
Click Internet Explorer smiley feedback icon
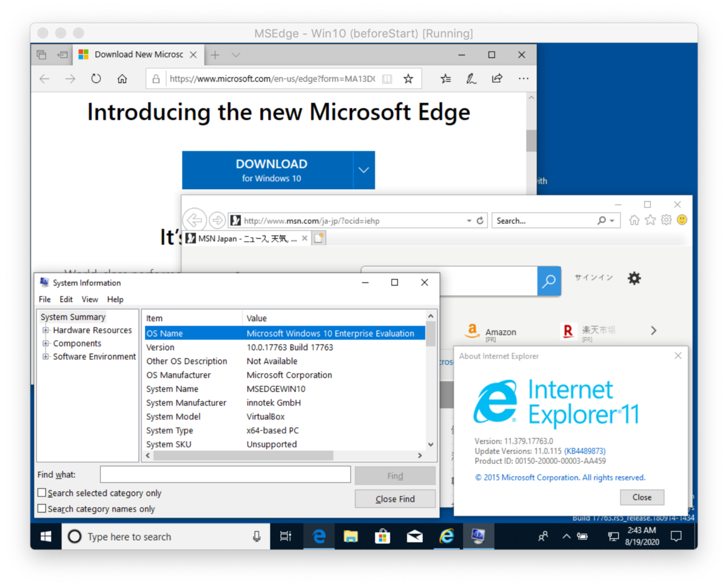pyautogui.click(x=682, y=220)
